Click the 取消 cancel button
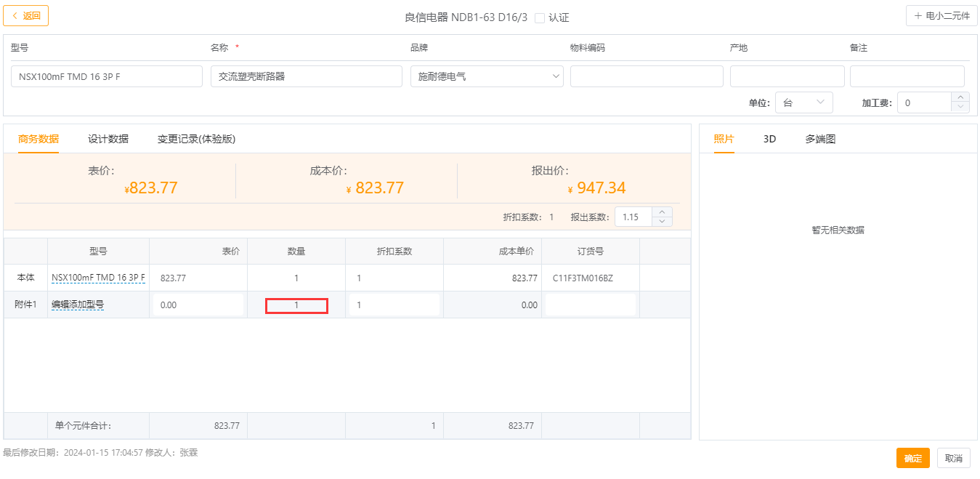The height and width of the screenshot is (479, 980). 953,458
